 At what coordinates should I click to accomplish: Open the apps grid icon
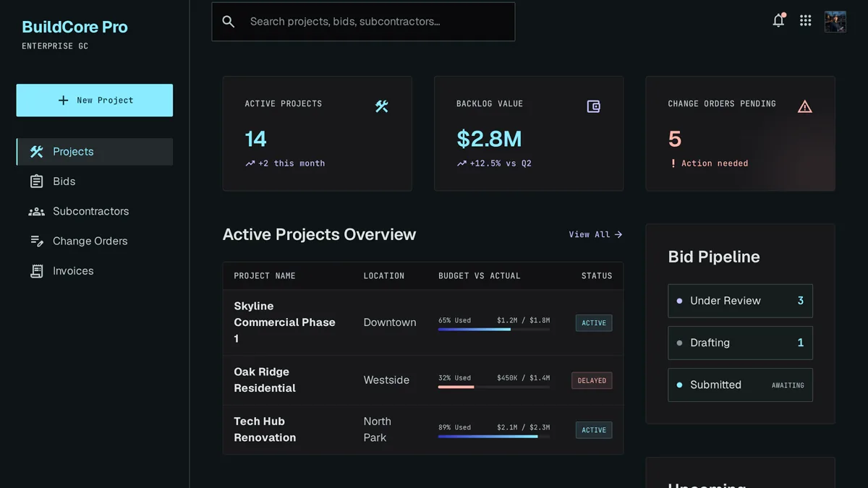point(805,21)
